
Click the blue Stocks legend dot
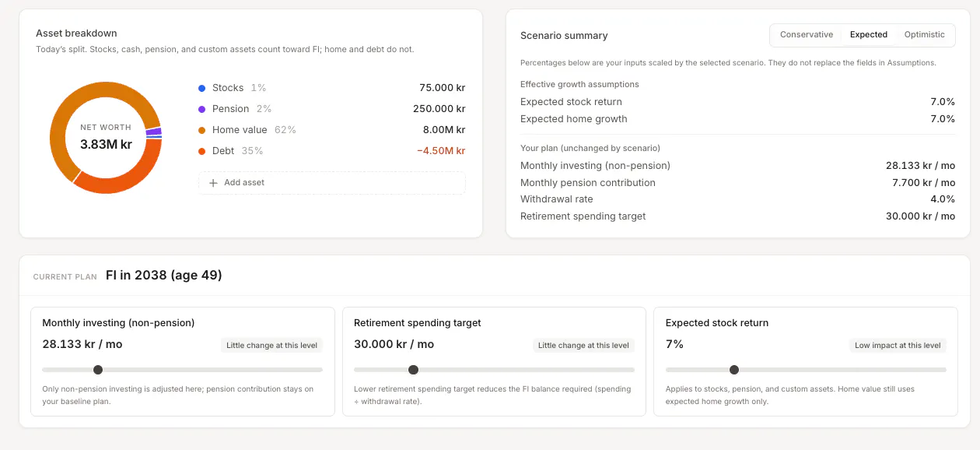202,88
